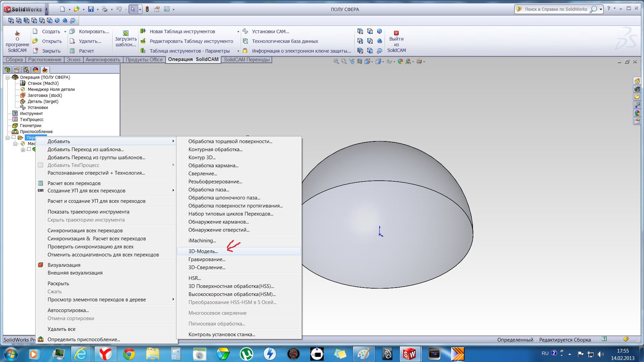
Task: Expand the nested operation plus node
Action: (23, 150)
